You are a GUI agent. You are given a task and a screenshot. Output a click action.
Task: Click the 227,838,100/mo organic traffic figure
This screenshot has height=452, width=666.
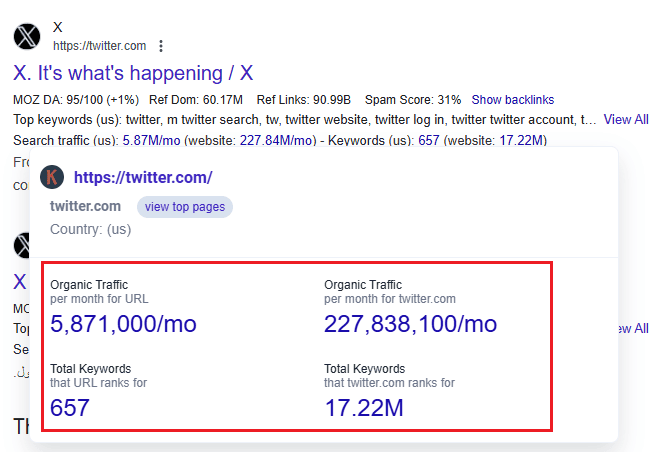point(410,324)
